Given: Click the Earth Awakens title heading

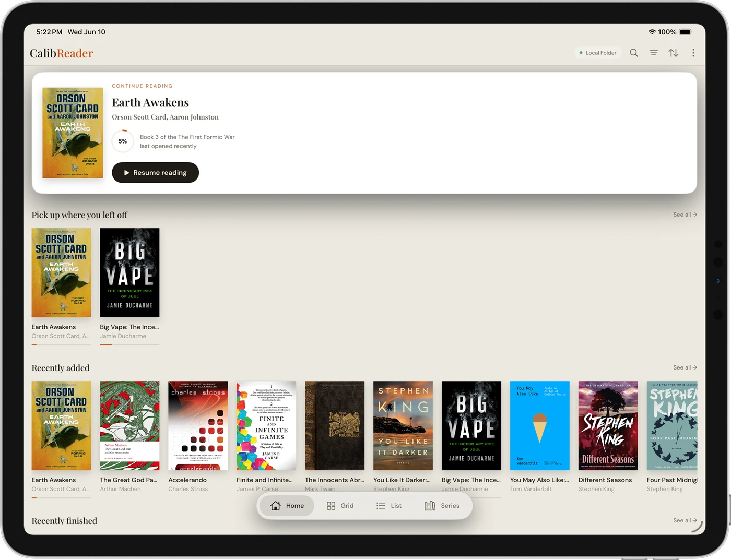Looking at the screenshot, I should (150, 102).
